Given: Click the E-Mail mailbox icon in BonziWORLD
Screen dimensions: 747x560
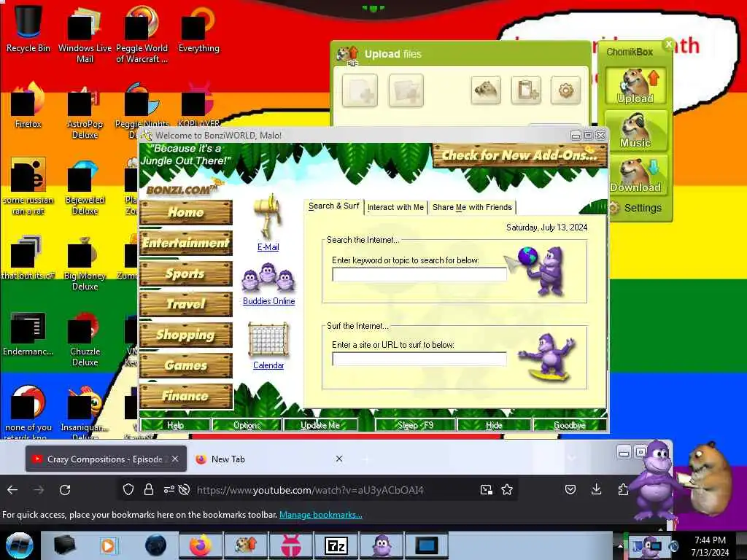Looking at the screenshot, I should 268,217.
